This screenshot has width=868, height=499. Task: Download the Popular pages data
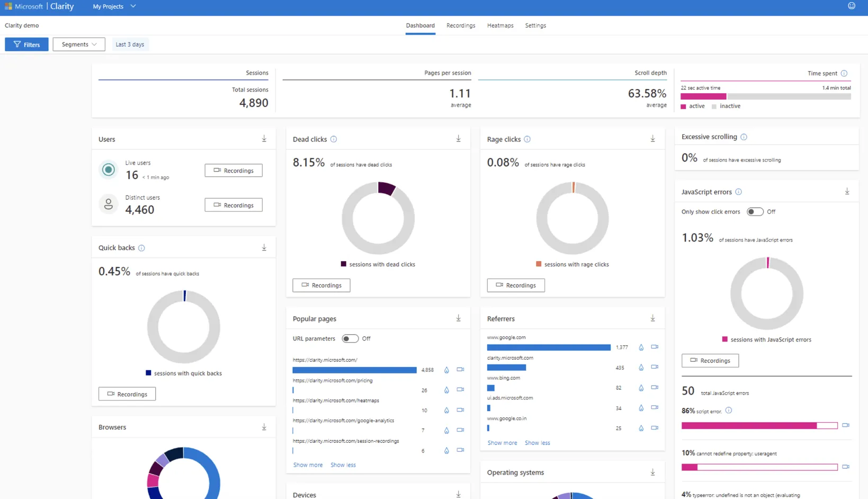pos(459,318)
